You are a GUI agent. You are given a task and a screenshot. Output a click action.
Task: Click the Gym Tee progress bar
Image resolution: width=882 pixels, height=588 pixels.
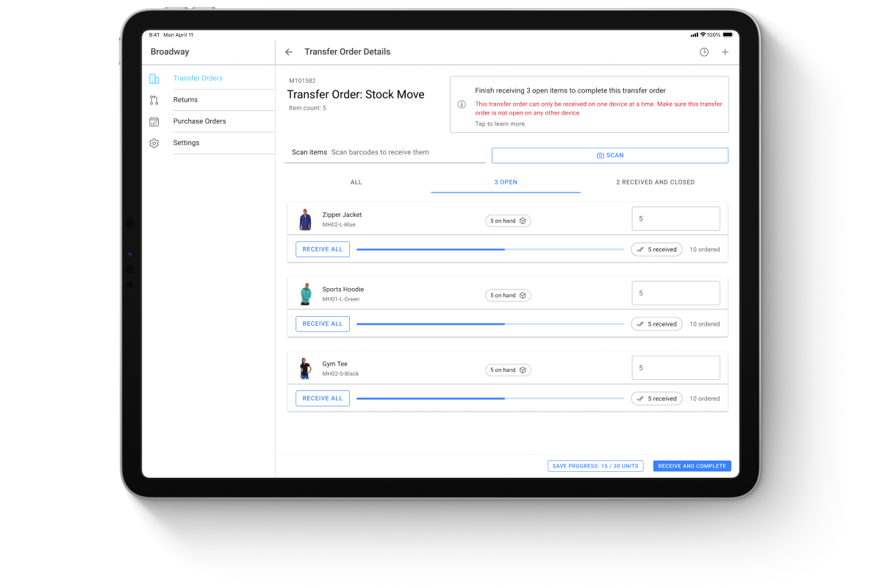490,398
